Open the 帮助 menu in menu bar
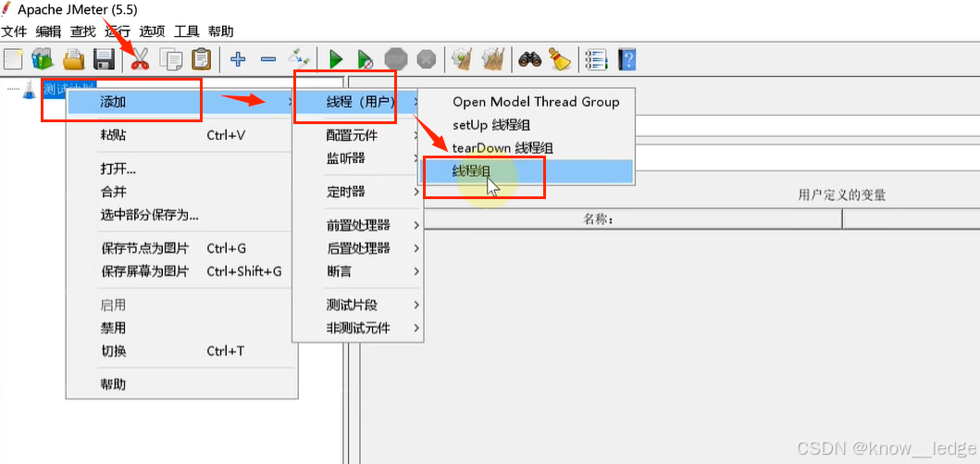This screenshot has width=980, height=464. pos(220,31)
